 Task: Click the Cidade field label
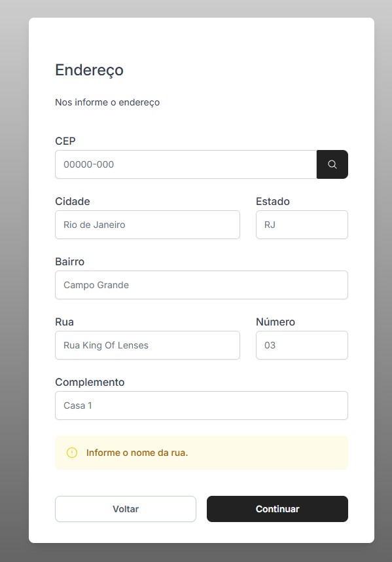tap(73, 202)
